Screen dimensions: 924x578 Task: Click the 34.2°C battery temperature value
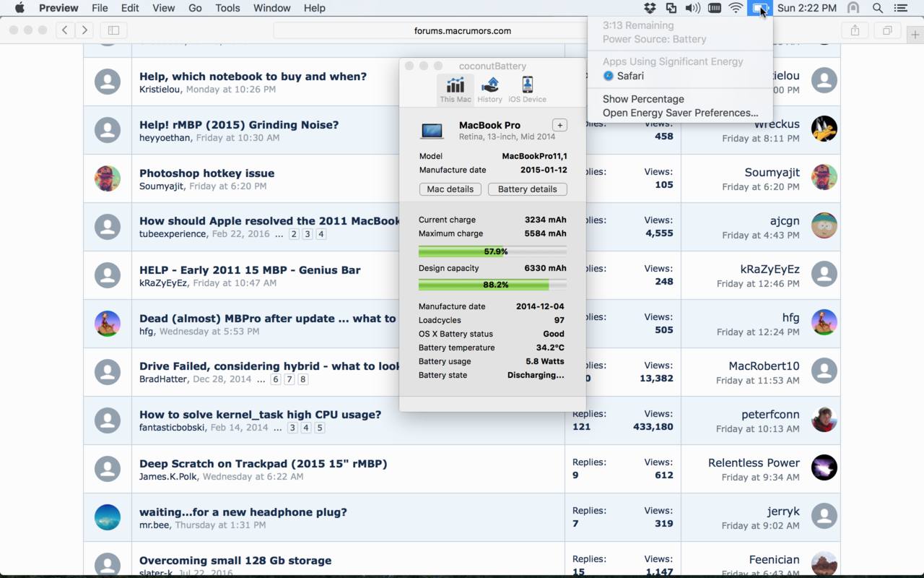[551, 348]
